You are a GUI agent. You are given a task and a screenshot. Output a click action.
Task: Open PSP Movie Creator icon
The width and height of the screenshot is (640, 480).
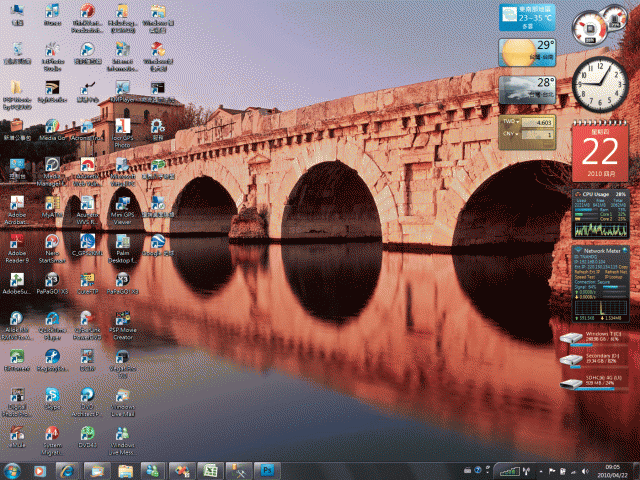[122, 317]
